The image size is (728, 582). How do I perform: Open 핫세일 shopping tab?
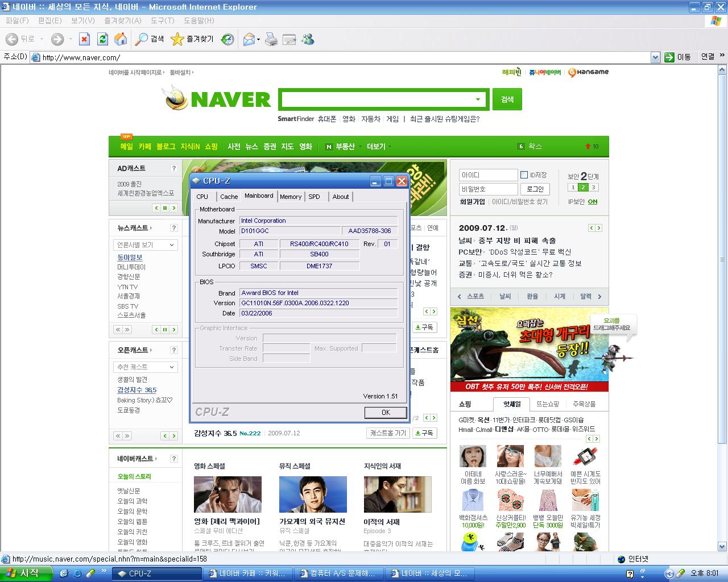(x=512, y=404)
